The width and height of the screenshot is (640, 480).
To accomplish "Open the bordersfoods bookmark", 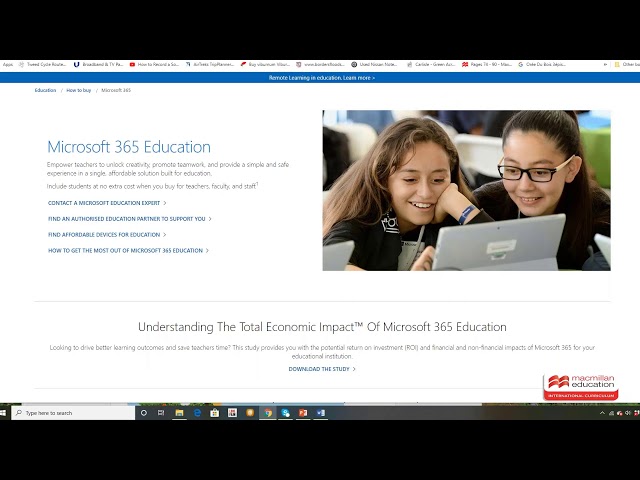I will click(320, 64).
